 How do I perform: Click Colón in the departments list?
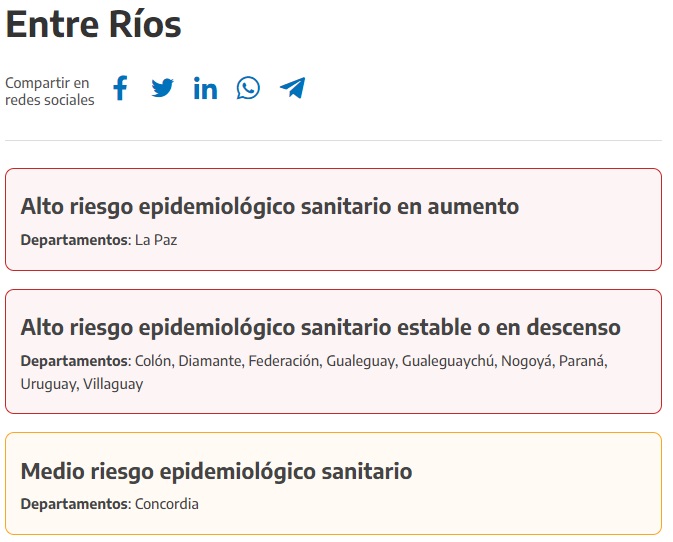coord(154,361)
